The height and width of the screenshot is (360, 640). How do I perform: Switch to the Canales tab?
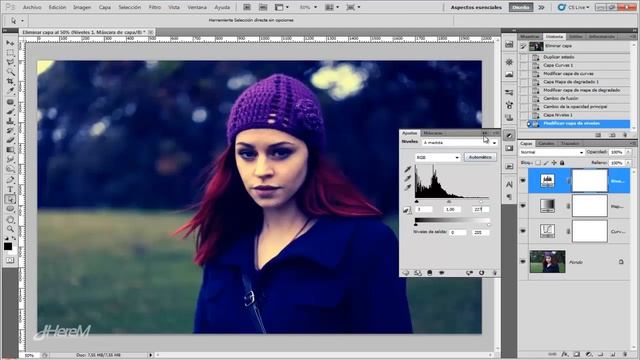coord(546,143)
